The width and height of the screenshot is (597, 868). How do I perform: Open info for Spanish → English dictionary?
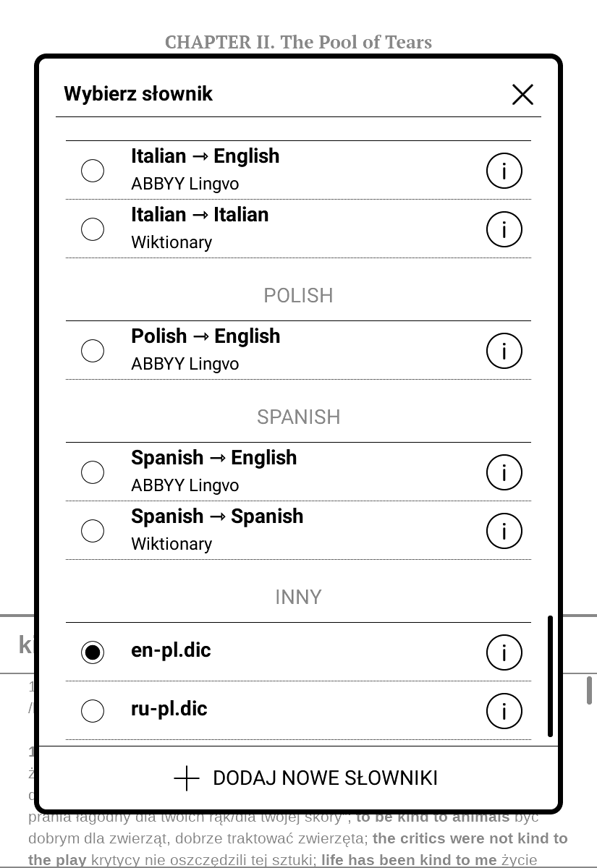[x=504, y=472]
